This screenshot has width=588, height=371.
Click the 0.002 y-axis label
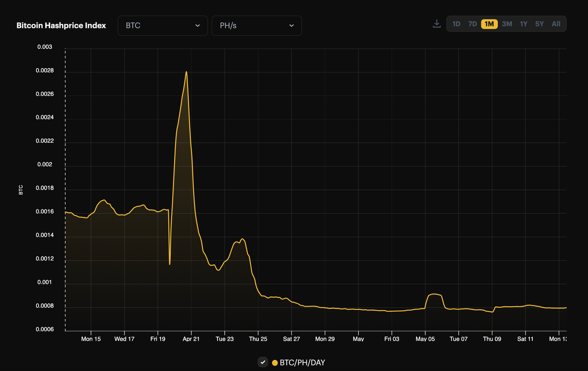click(45, 164)
